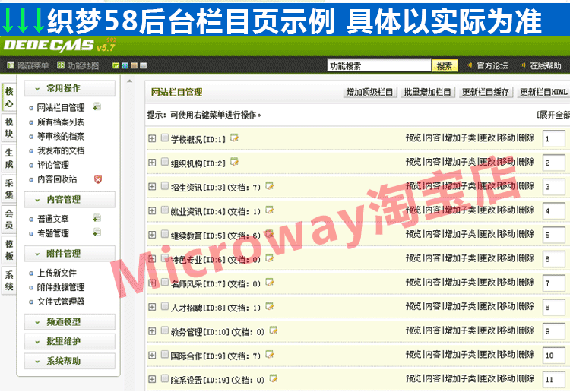Expand the 继续教育 category tree node

coord(152,235)
